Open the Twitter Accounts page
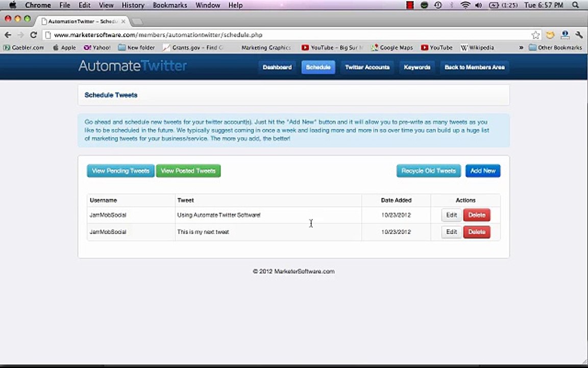Screen dimensions: 588x368 tap(367, 67)
